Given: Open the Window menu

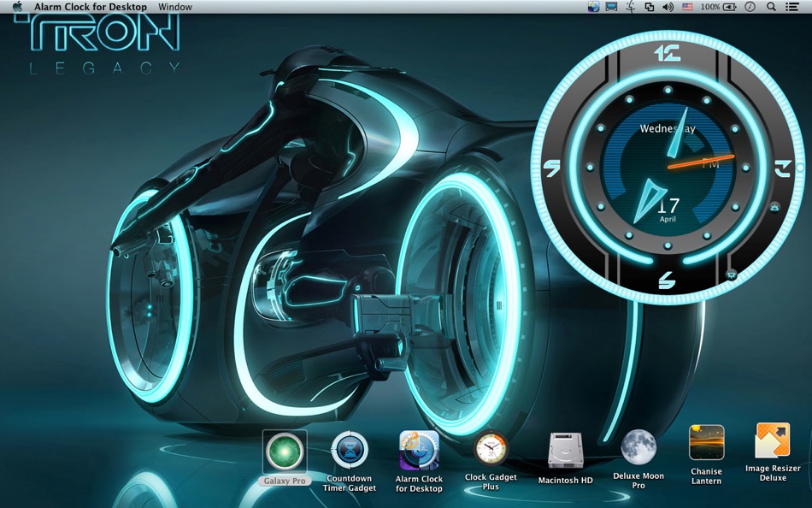Looking at the screenshot, I should [175, 7].
